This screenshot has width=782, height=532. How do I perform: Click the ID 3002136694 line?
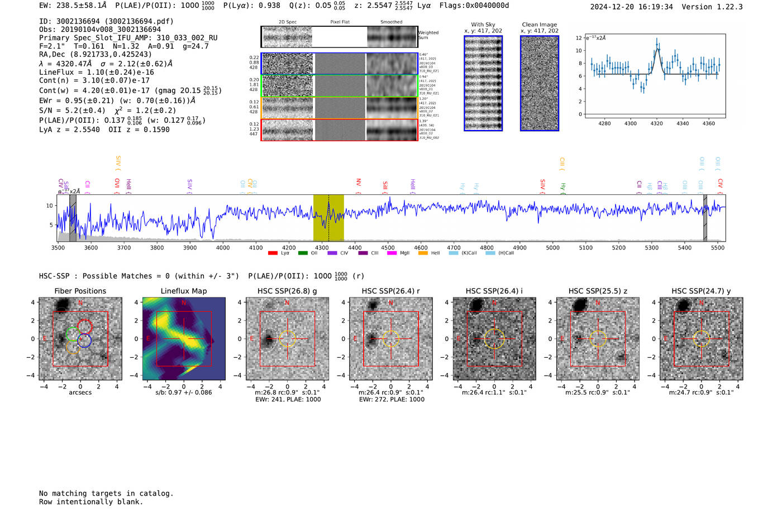(x=106, y=21)
